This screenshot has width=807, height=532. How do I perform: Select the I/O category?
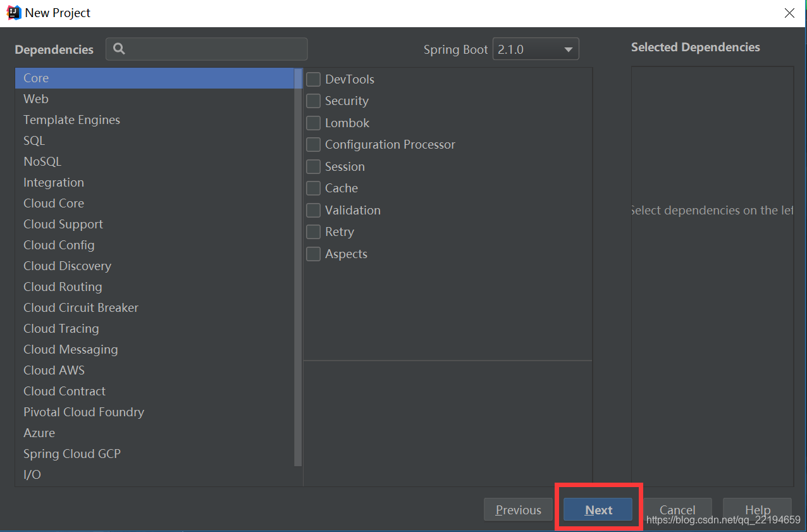point(155,474)
